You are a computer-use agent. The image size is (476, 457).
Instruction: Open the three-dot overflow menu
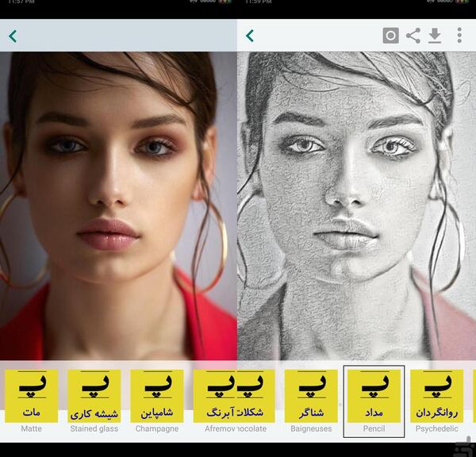click(x=459, y=35)
